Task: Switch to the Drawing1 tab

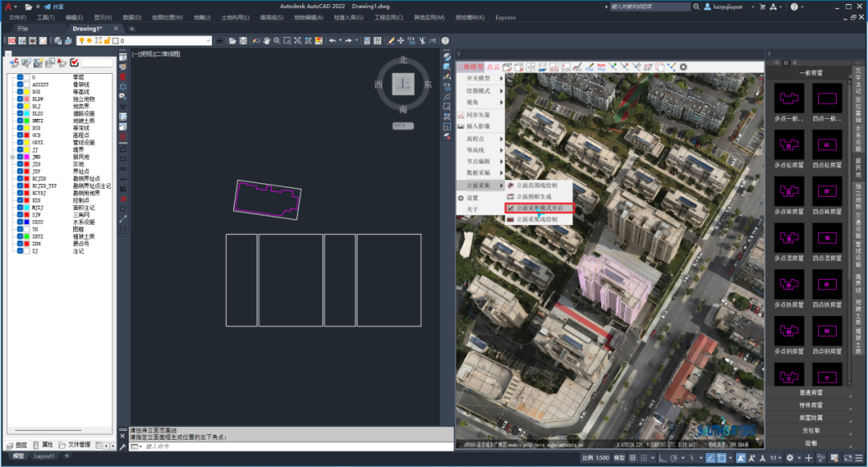Action: pyautogui.click(x=88, y=29)
